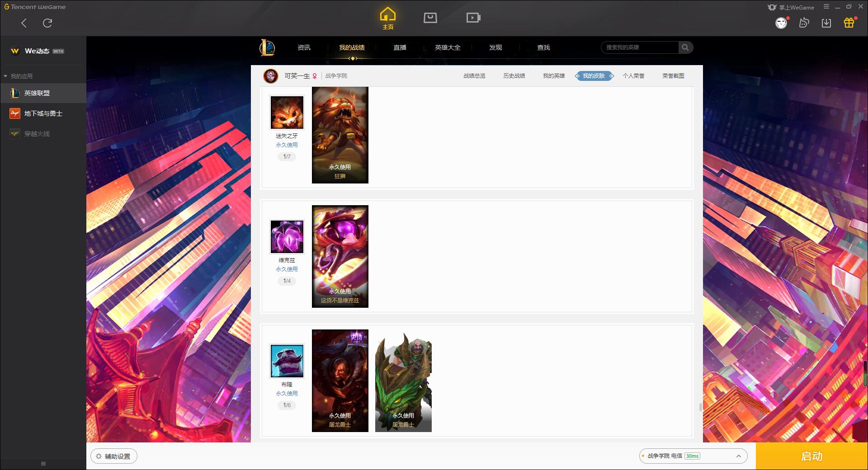The width and height of the screenshot is (868, 470).
Task: Click the 穿越火线 sidebar game icon
Action: (x=15, y=134)
